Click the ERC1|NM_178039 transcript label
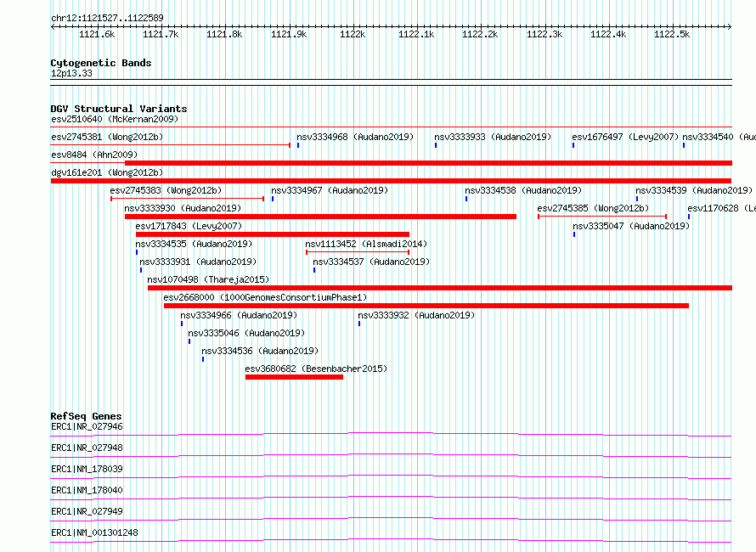Image resolution: width=756 pixels, height=552 pixels. coord(87,469)
